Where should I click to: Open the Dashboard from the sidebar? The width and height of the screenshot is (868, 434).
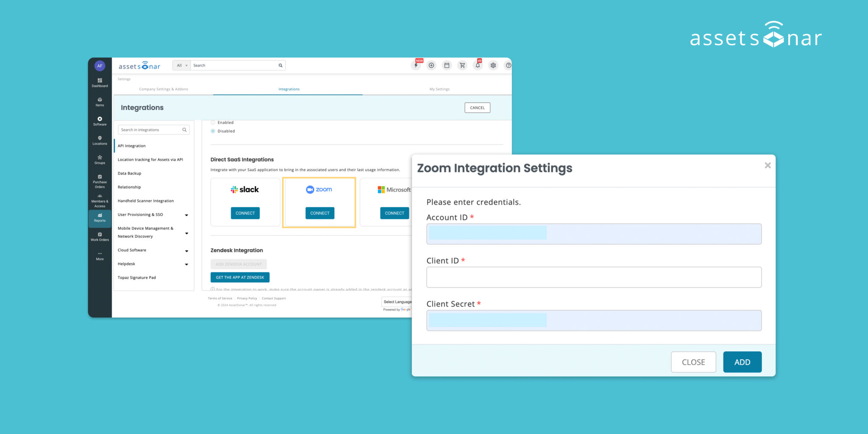(100, 82)
